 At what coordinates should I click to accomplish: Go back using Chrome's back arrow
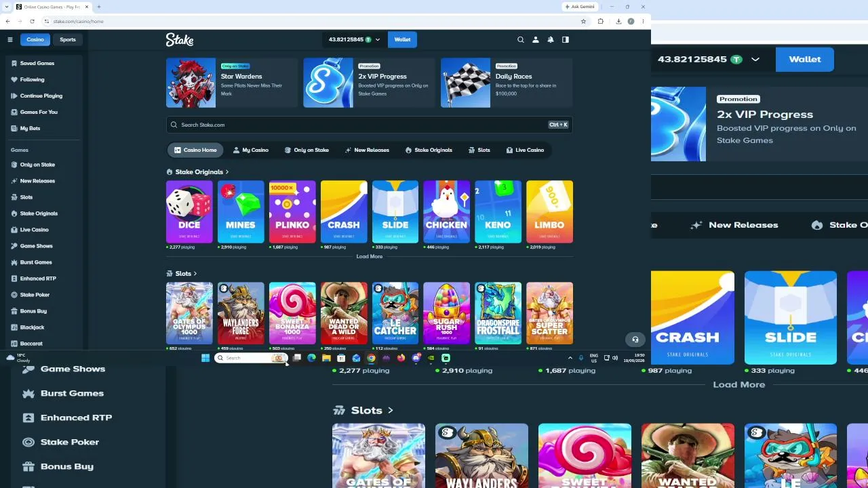click(x=7, y=21)
